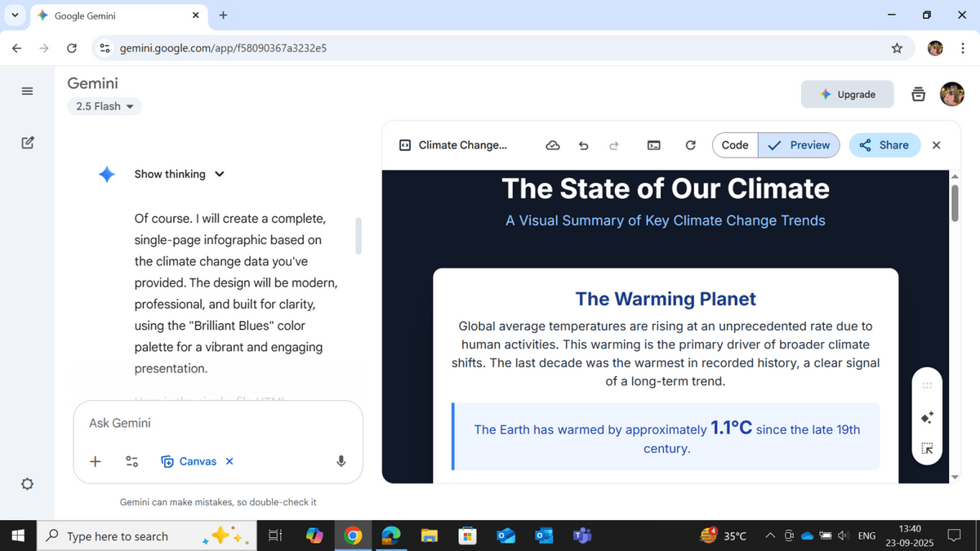Click the Ask Gemini input field
Image resolution: width=980 pixels, height=551 pixels.
217,423
